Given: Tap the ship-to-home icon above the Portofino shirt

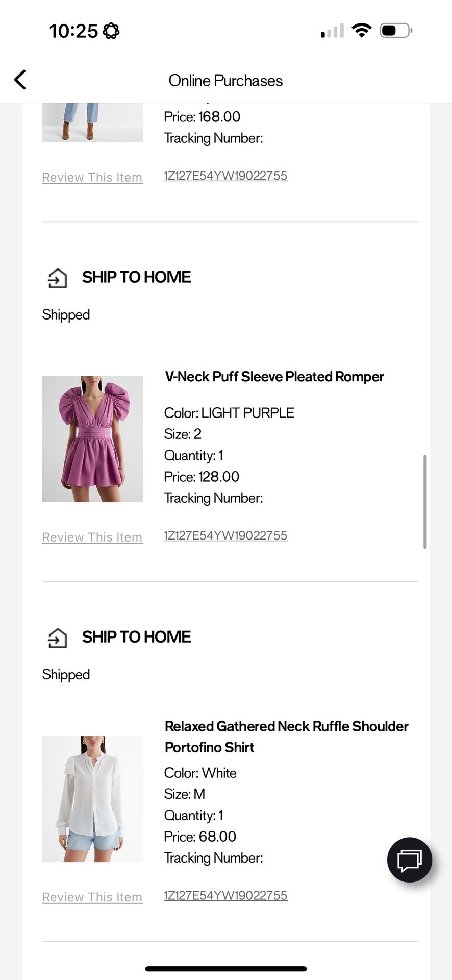Looking at the screenshot, I should [x=58, y=638].
